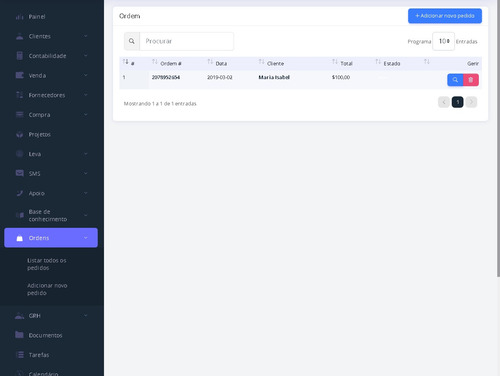
Task: Open the entries-per-page dropdown showing 10
Action: (443, 41)
